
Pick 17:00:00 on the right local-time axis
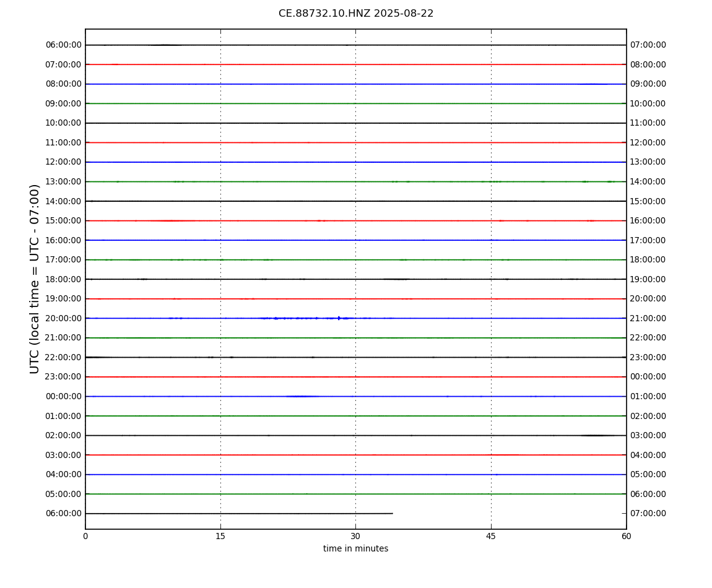648,240
